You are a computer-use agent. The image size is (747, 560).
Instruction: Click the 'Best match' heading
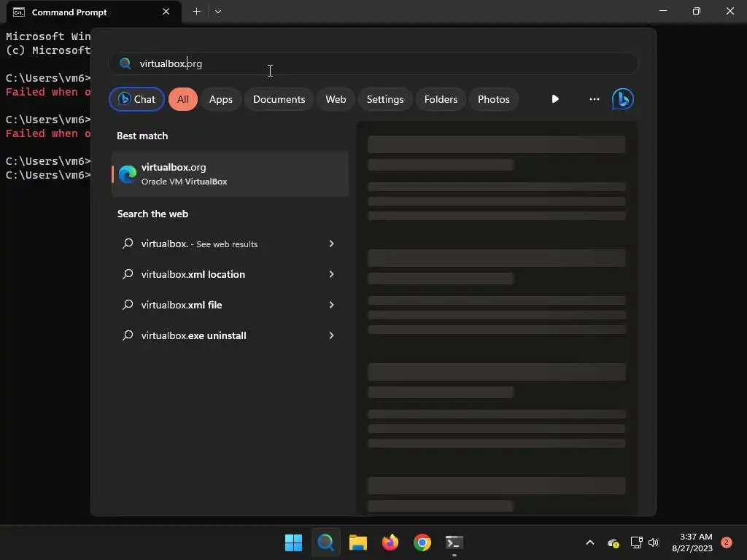[142, 136]
